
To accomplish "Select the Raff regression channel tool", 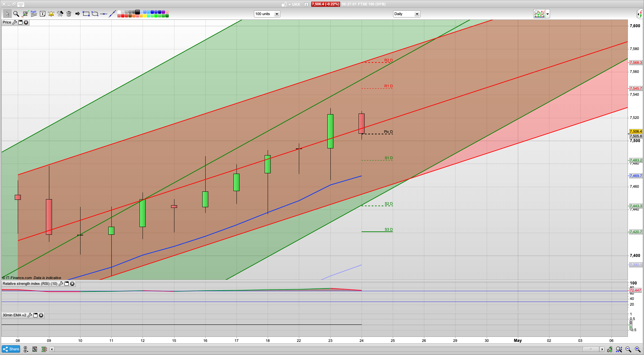I will click(34, 14).
